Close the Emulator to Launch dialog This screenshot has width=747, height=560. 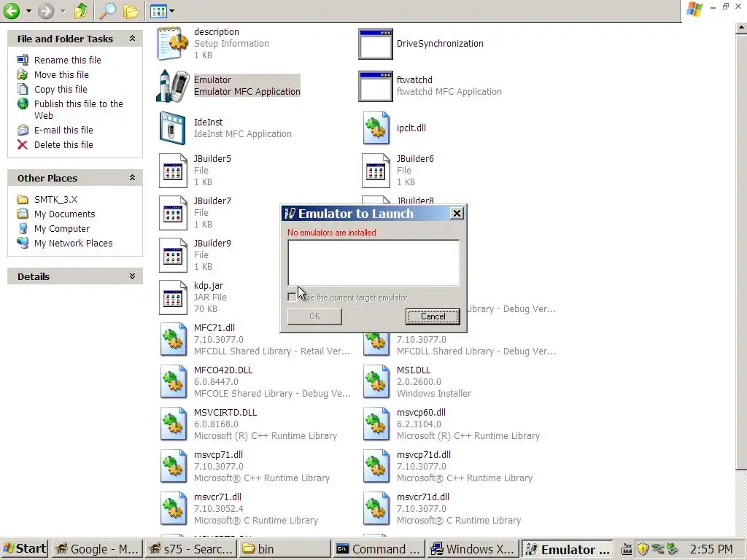[457, 214]
